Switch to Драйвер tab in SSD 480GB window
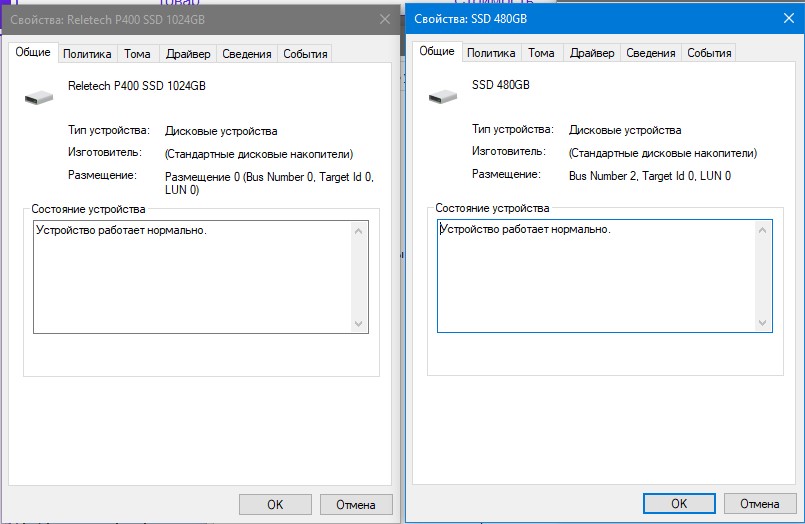805x524 pixels. click(x=592, y=53)
